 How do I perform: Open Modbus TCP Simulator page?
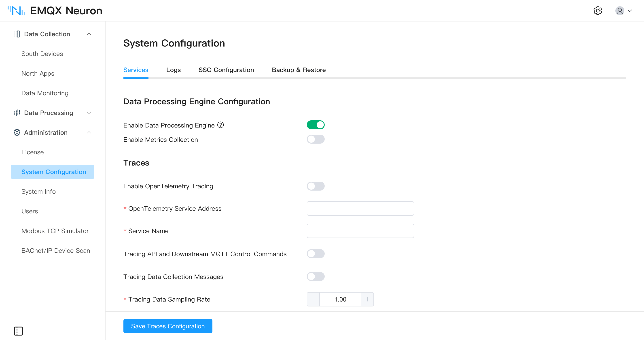pyautogui.click(x=55, y=231)
